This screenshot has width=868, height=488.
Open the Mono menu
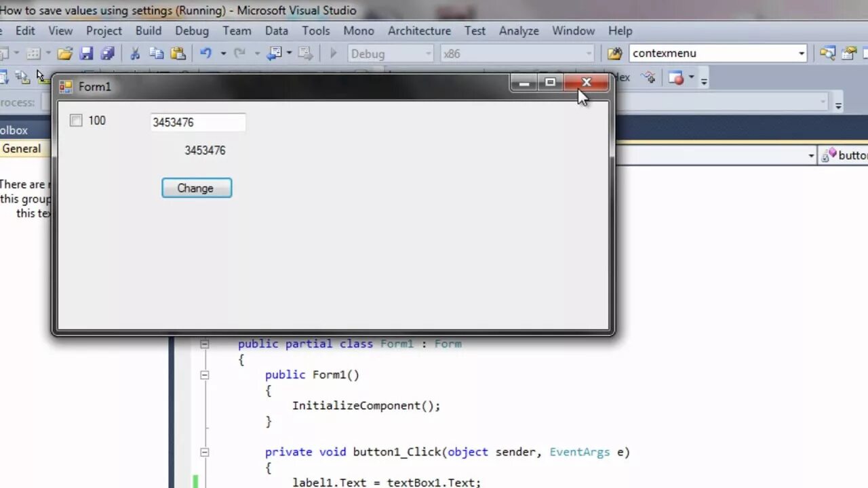(x=359, y=30)
